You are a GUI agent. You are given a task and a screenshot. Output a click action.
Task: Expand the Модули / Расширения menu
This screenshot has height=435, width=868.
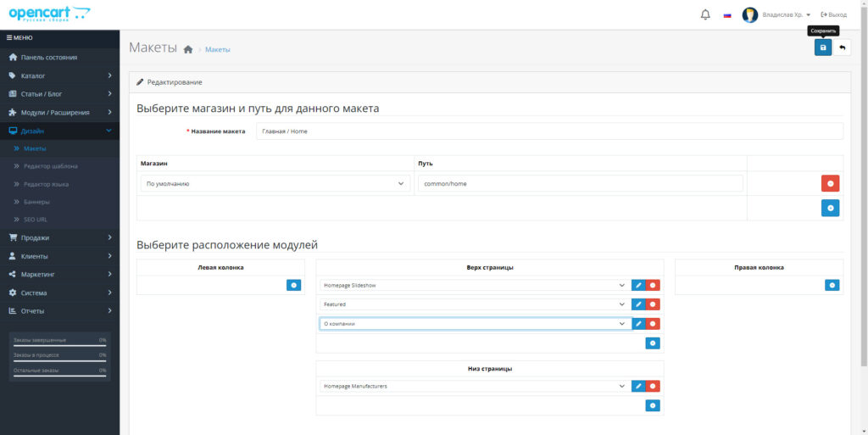(60, 112)
